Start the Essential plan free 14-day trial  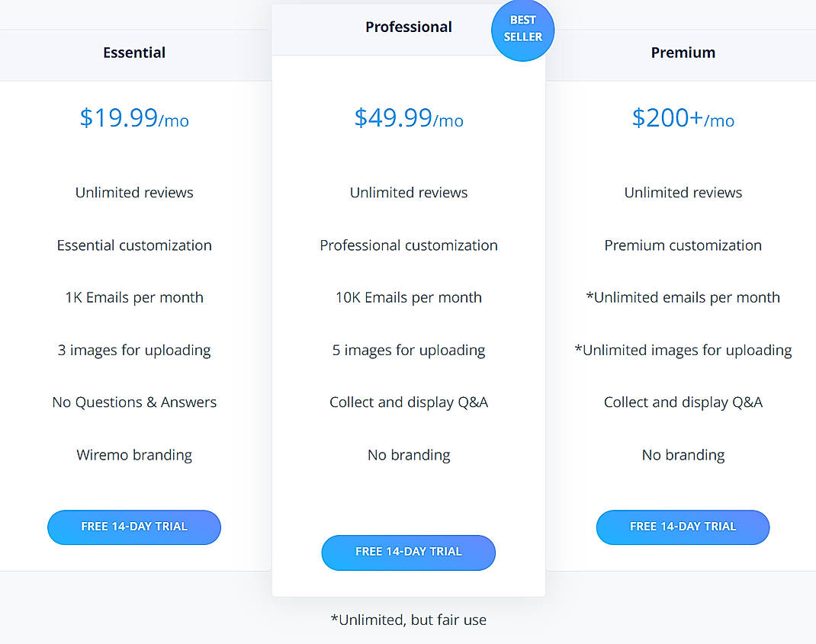pos(134,527)
